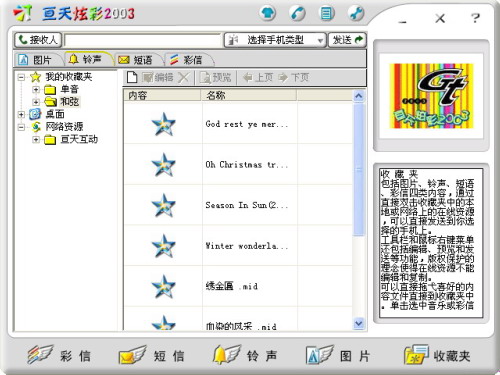Open the 短信 section in bottom bar
This screenshot has height=375, width=500.
coord(152,355)
